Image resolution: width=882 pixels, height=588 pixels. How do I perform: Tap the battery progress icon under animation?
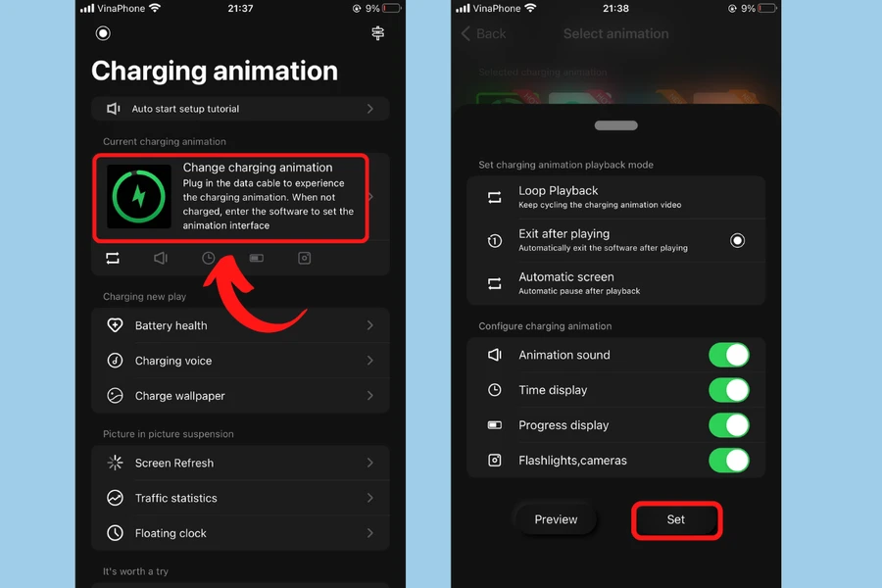pos(257,259)
